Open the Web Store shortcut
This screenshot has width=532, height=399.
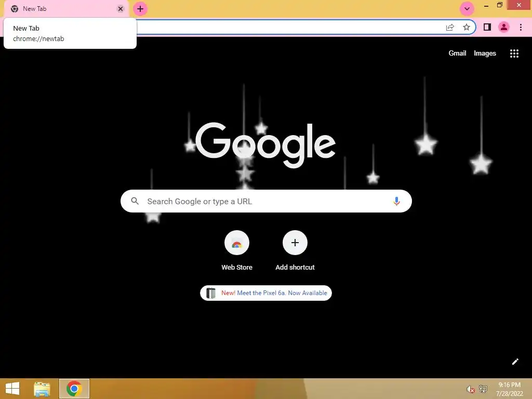click(x=237, y=251)
